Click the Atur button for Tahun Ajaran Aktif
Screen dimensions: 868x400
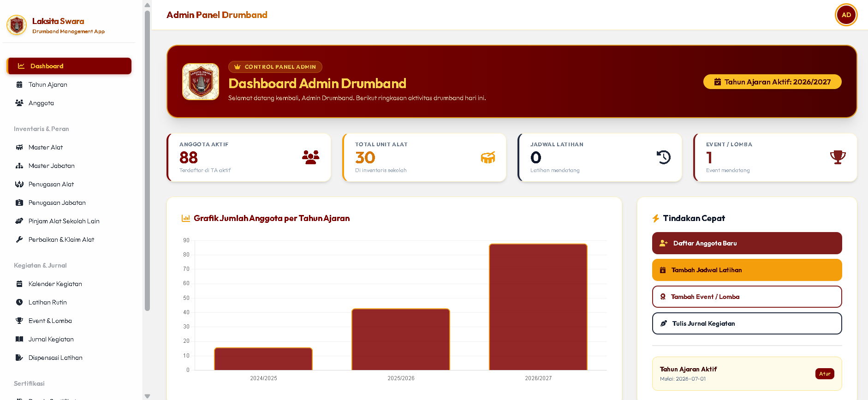(x=825, y=374)
